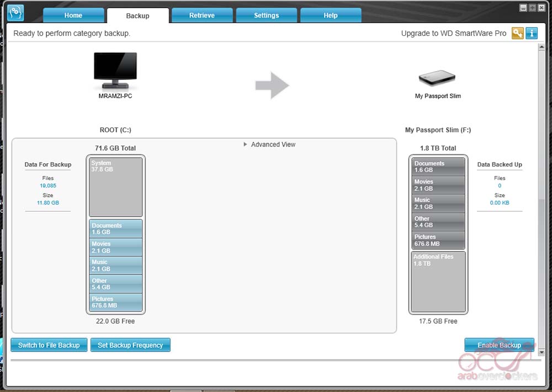Click the gray arrow between devices
The height and width of the screenshot is (392, 552).
pos(272,85)
